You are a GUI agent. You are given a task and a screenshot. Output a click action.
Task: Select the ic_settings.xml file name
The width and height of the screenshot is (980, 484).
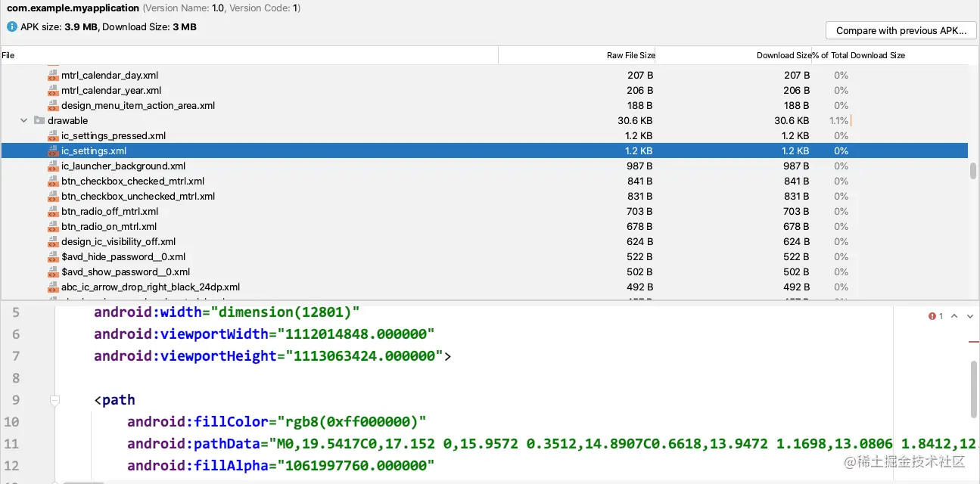tap(93, 150)
